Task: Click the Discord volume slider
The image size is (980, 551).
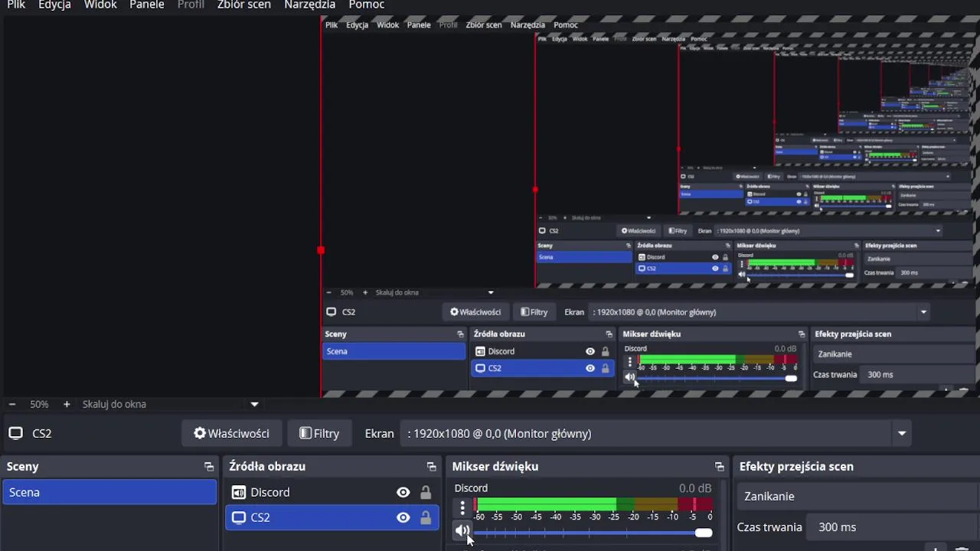Action: click(594, 533)
